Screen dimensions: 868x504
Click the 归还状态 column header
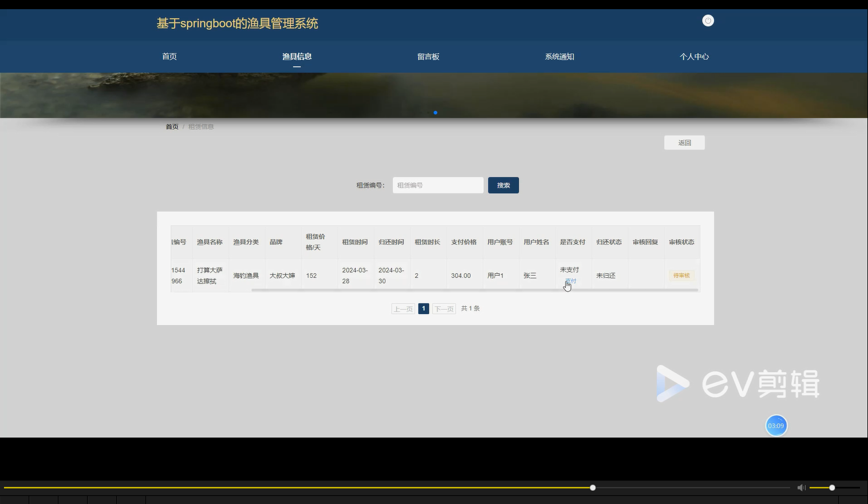click(x=609, y=242)
